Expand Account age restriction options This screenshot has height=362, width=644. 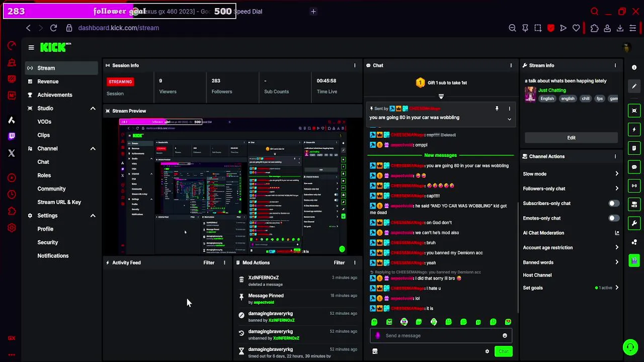click(x=617, y=247)
